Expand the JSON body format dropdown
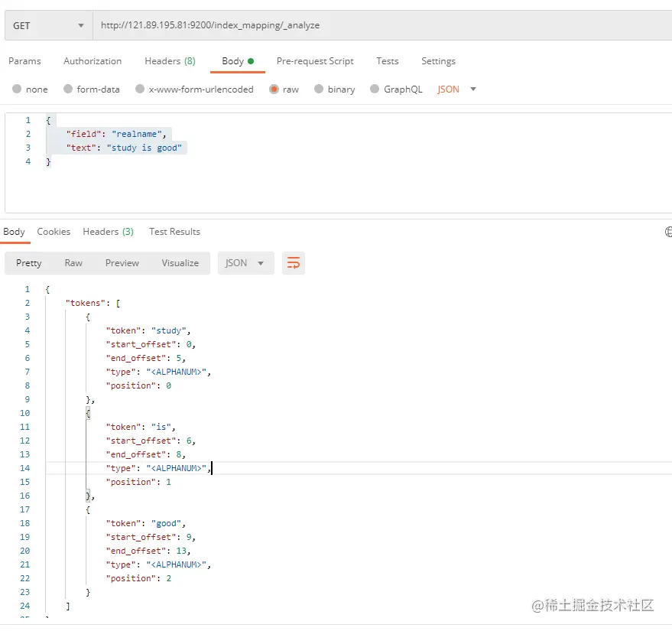The image size is (672, 631). (457, 89)
